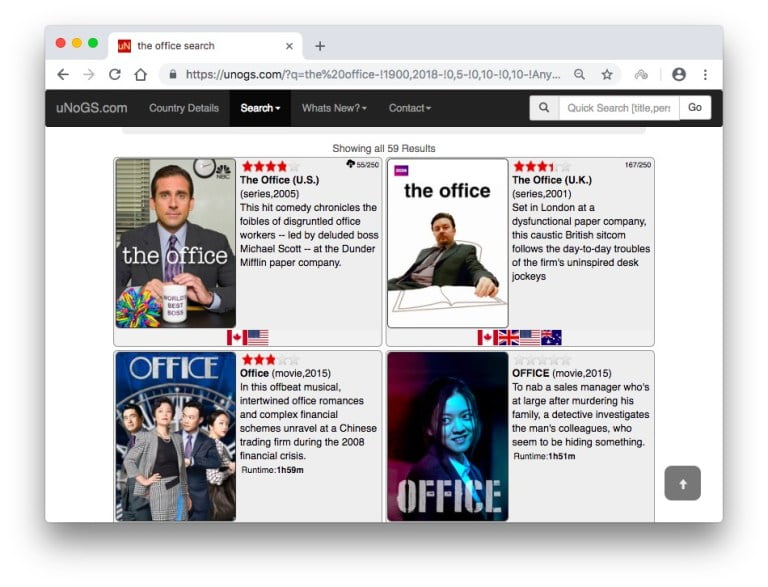Screen dimensions: 768x587
Task: Expand the Whats New? dropdown
Action: 334,108
